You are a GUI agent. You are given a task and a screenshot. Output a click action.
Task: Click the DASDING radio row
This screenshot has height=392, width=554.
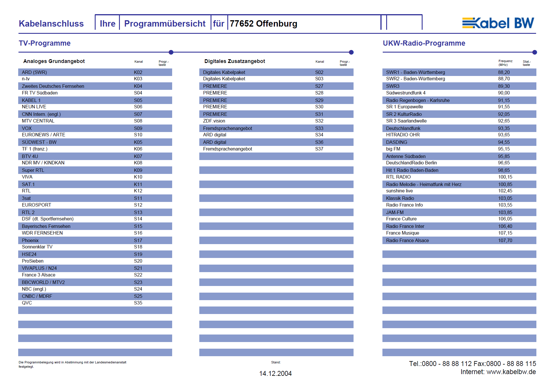tap(459, 142)
